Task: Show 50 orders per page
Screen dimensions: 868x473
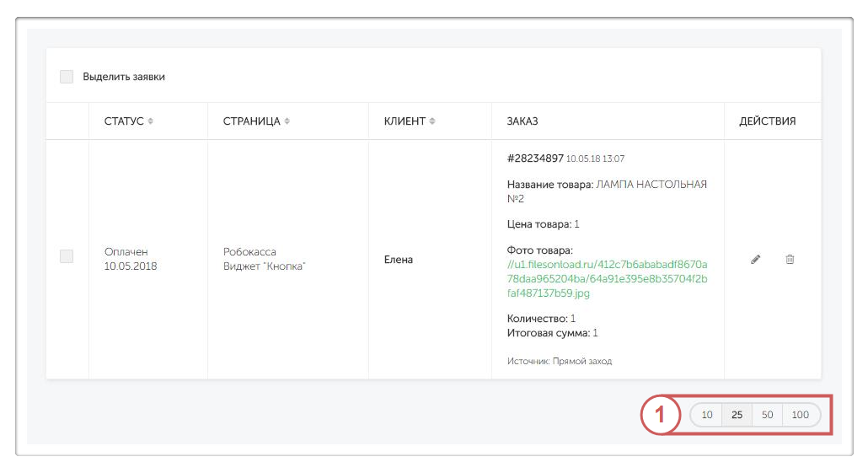Action: (x=767, y=415)
